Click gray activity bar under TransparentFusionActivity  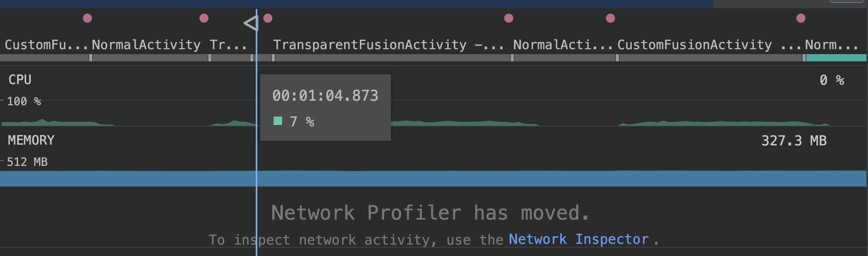(392, 58)
